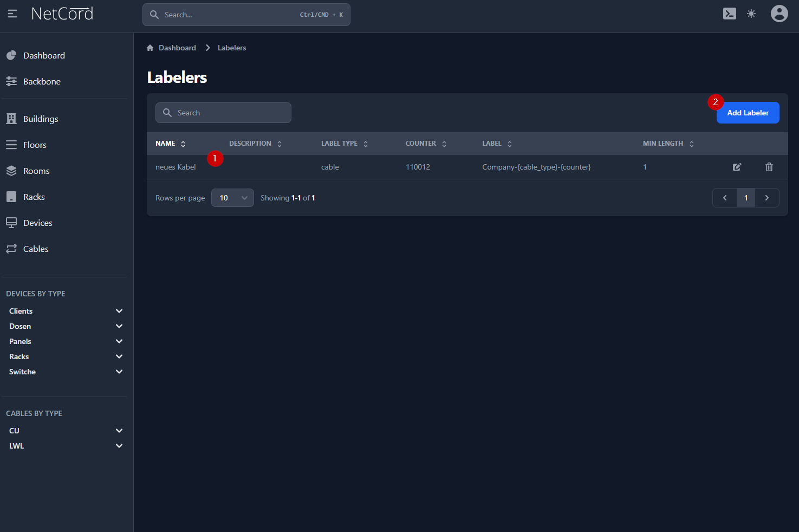Expand Dosen device type
This screenshot has height=532, width=799.
click(x=119, y=326)
